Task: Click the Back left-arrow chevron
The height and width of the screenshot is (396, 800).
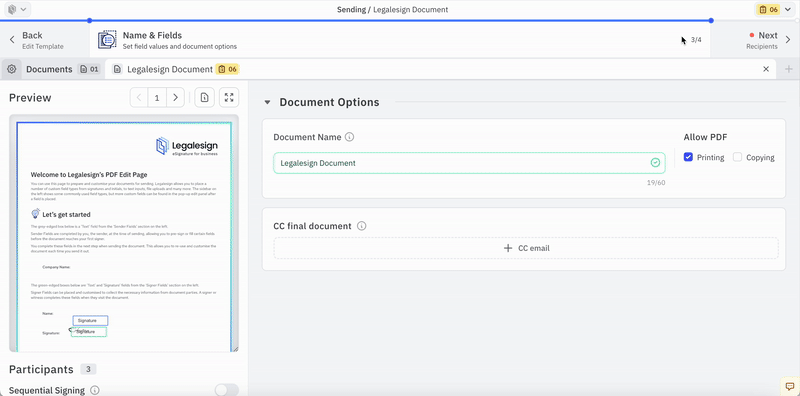Action: click(x=12, y=40)
